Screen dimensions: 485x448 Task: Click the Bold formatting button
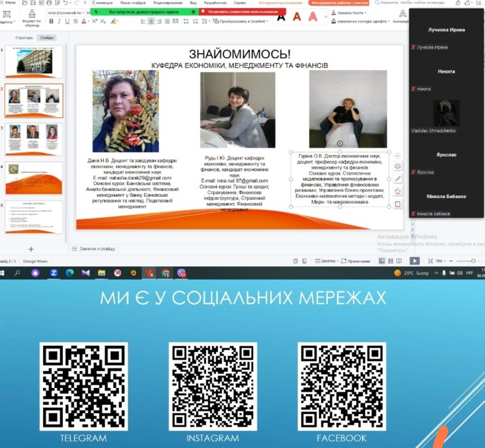point(52,21)
